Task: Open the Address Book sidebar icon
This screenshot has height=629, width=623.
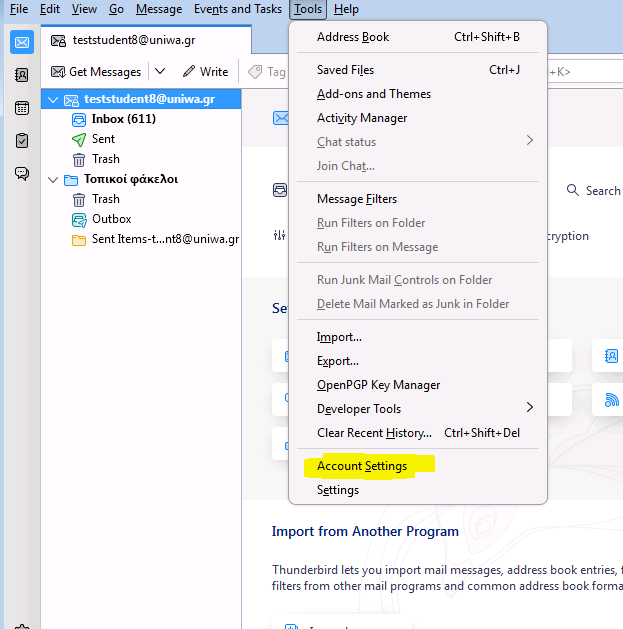Action: pos(22,75)
